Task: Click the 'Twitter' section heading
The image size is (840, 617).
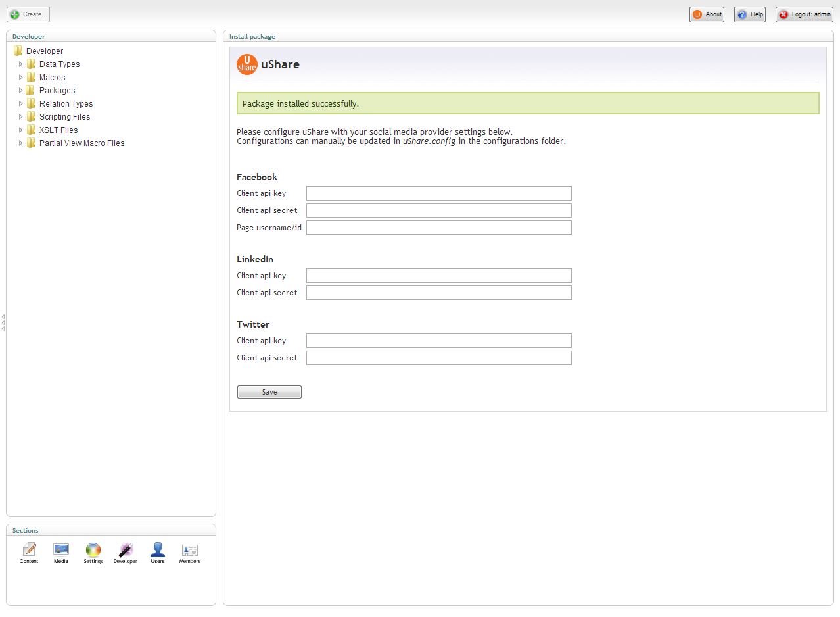Action: [x=253, y=324]
